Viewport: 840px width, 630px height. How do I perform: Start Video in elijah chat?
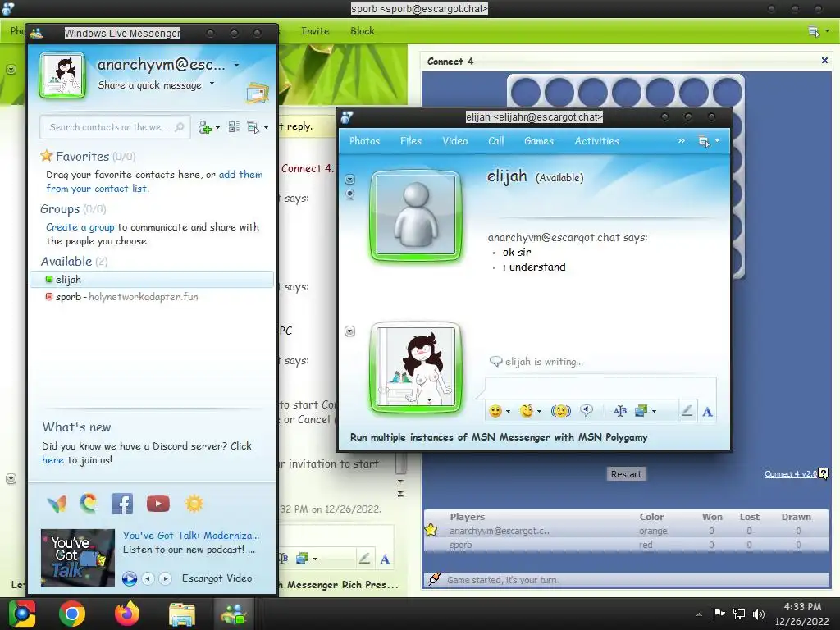point(454,141)
